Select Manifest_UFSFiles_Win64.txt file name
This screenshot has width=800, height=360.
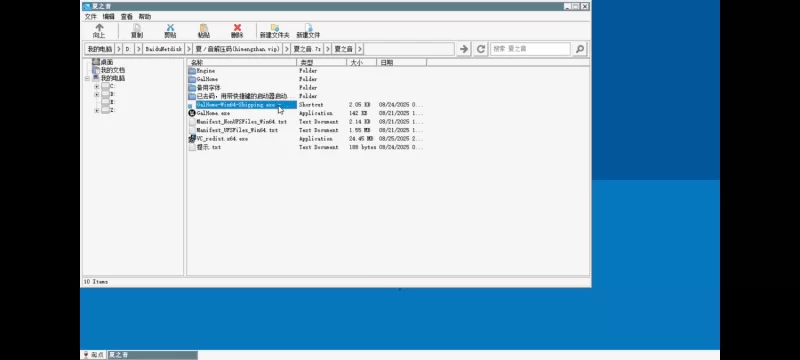coord(237,130)
